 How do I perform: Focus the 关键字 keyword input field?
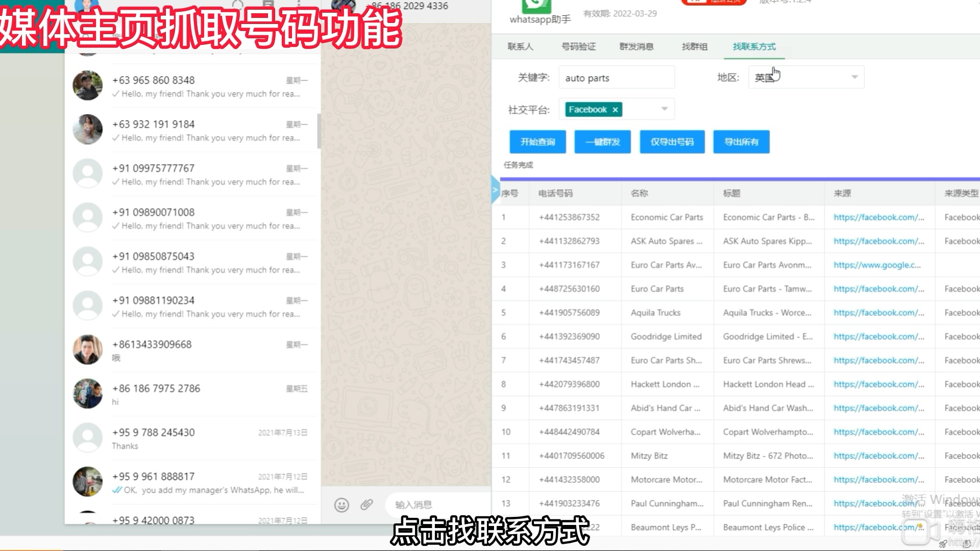(617, 78)
